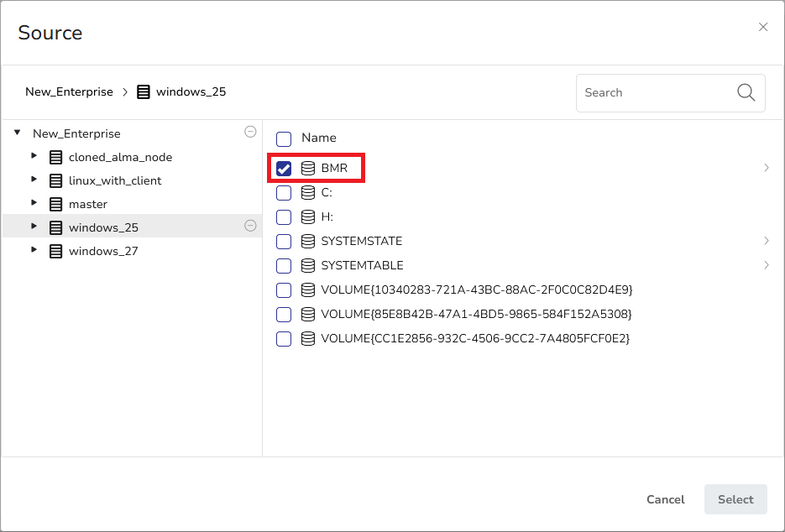785x532 pixels.
Task: Click the minus icon beside New_Enterprise
Action: 249,132
